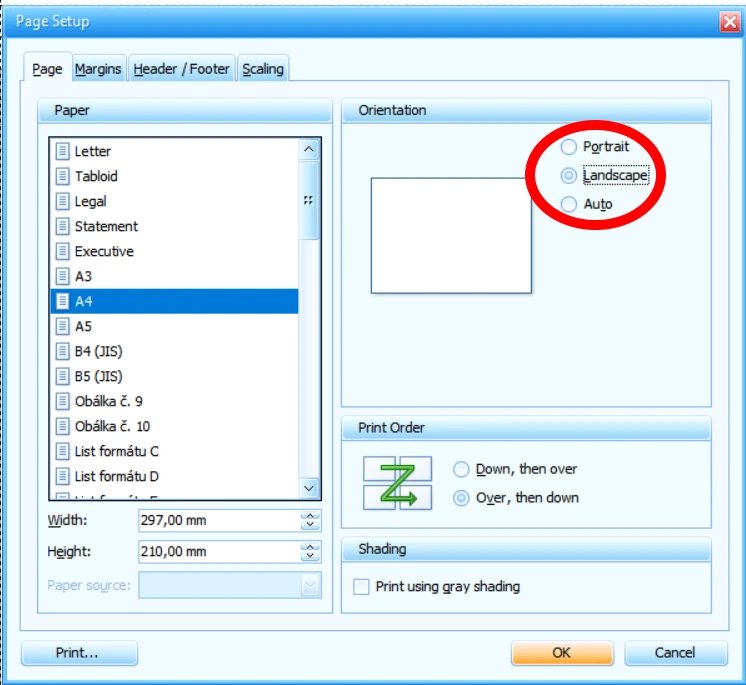Viewport: 746px width, 685px height.
Task: Click the Z-shaped print order icon
Action: pyautogui.click(x=398, y=483)
